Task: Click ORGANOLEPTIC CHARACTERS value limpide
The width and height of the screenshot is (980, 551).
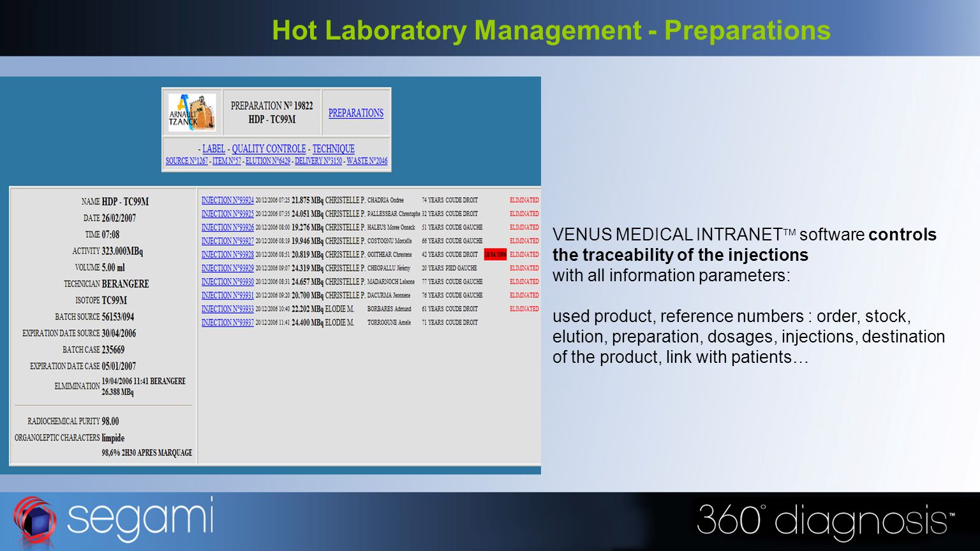Action: (x=113, y=438)
